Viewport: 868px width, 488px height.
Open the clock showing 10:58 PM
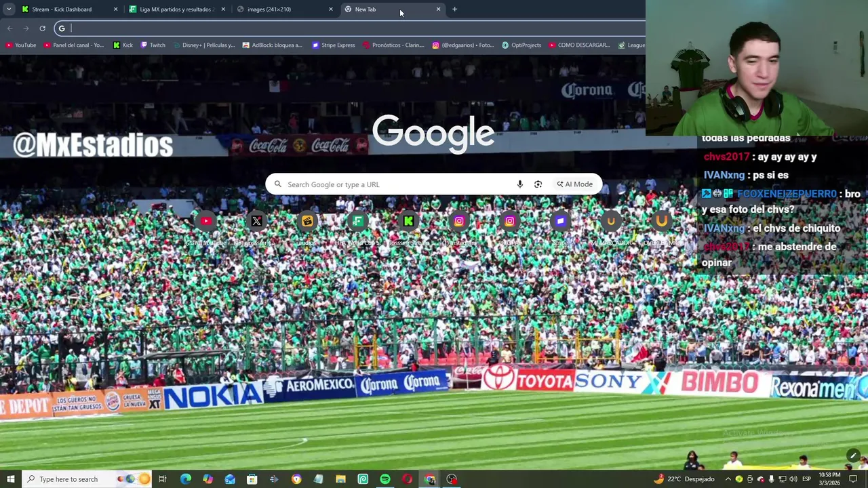point(829,479)
